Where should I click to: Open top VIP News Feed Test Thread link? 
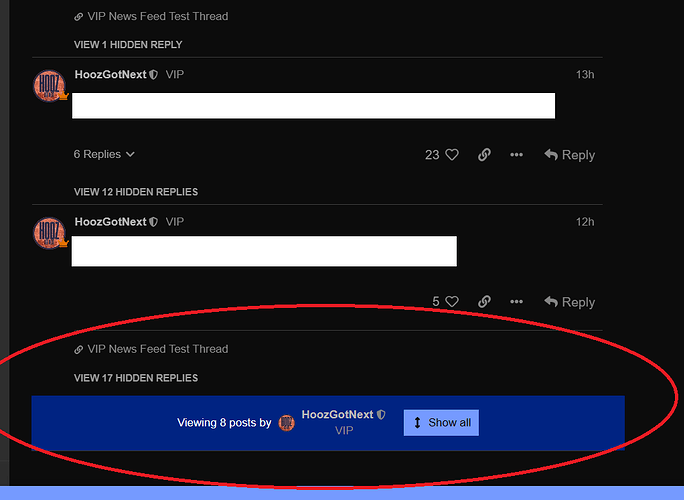pos(157,17)
